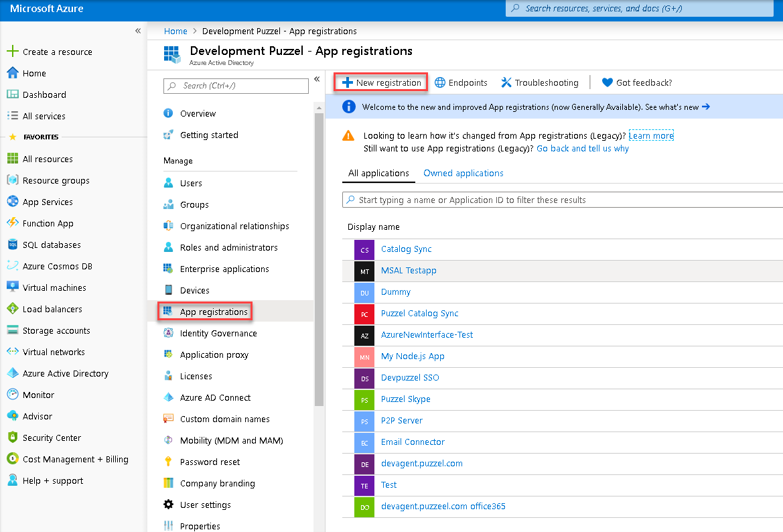Image resolution: width=783 pixels, height=532 pixels.
Task: Click the Create a resource plus icon
Action: pyautogui.click(x=12, y=52)
